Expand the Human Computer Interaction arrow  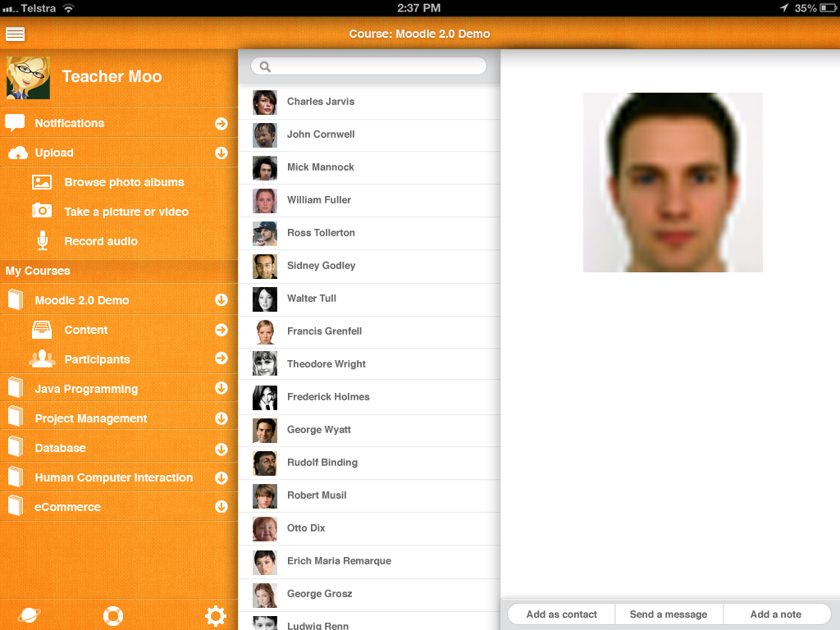tap(221, 478)
